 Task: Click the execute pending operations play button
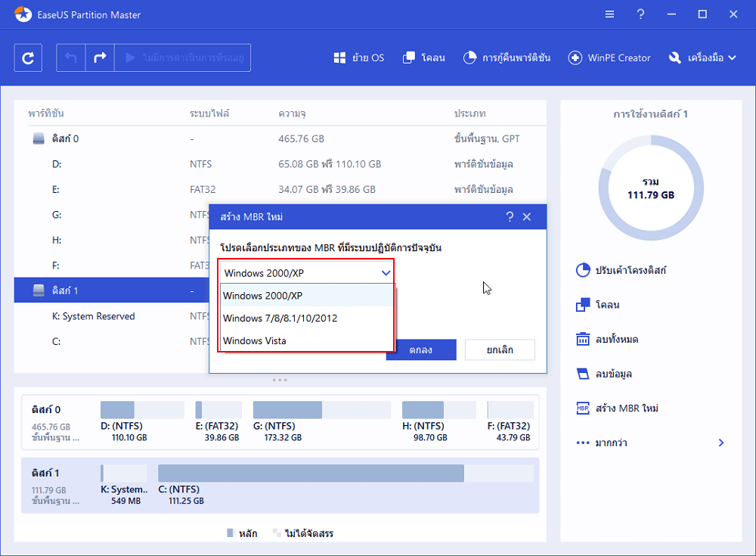click(182, 58)
